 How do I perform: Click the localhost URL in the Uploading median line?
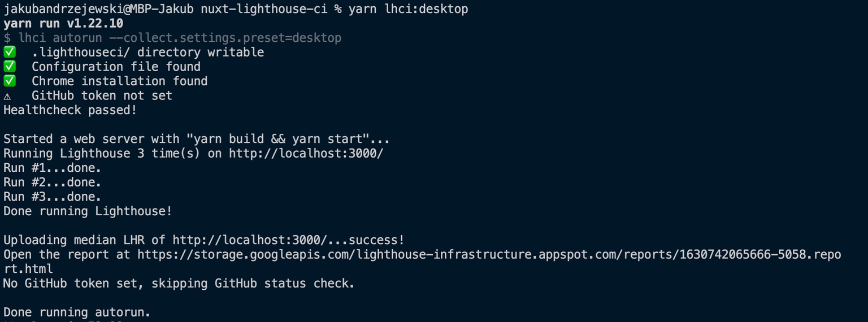250,240
